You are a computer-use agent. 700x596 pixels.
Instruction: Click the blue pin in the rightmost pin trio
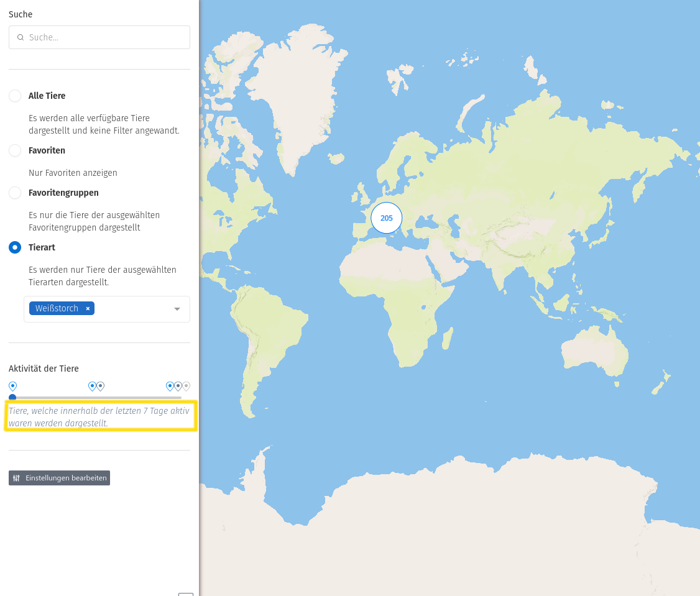click(x=170, y=386)
